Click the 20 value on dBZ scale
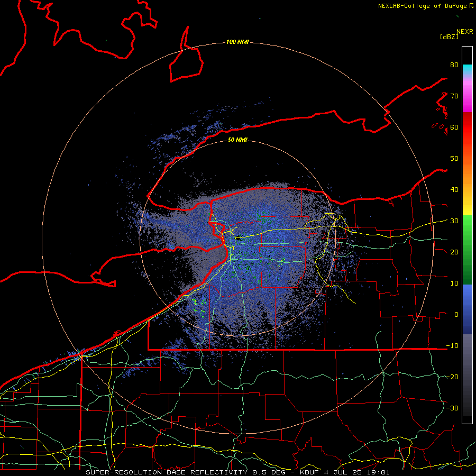Screen dimensions: 476x476 point(454,252)
